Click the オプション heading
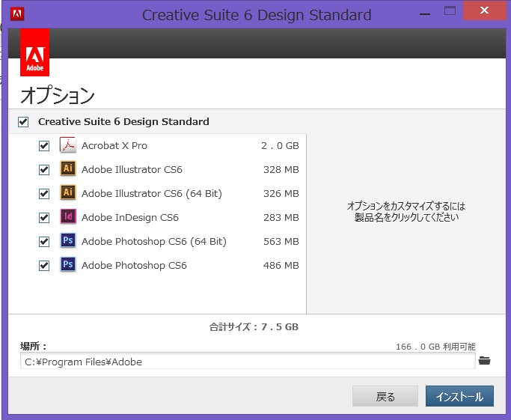This screenshot has height=420, width=511. tap(58, 95)
